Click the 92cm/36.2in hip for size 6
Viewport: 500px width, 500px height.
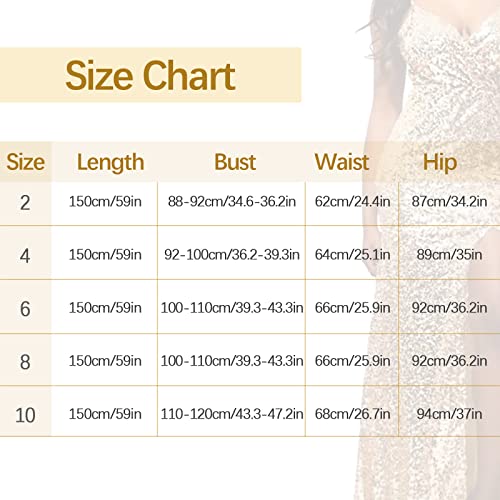coord(449,308)
